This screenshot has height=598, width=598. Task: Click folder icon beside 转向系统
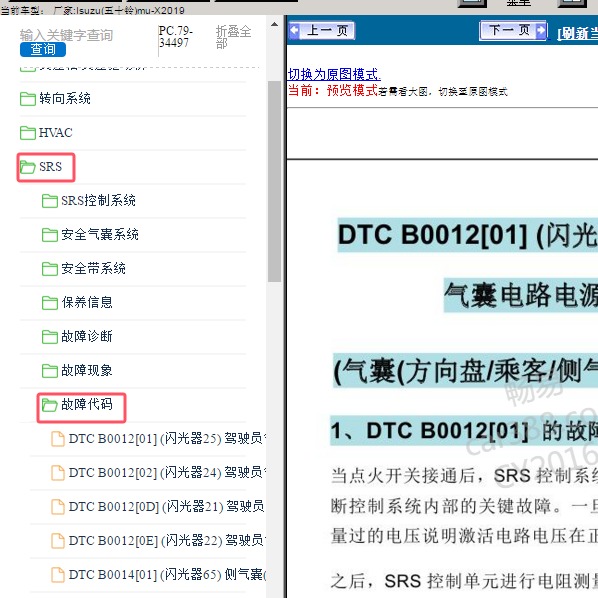[28, 99]
